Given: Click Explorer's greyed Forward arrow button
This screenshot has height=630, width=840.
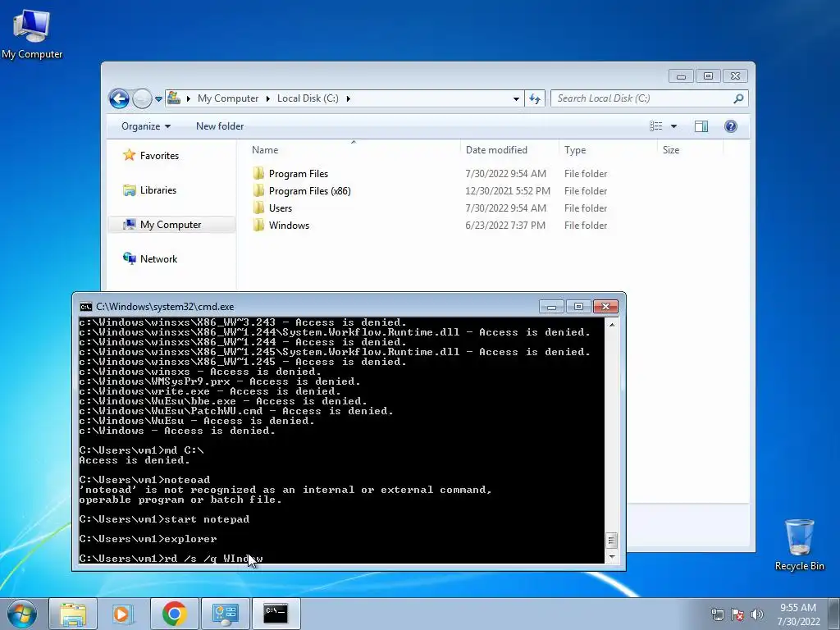Looking at the screenshot, I should [142, 98].
